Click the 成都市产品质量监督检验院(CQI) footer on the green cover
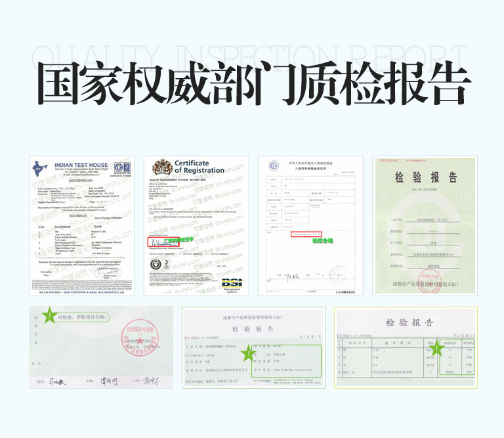This screenshot has height=438, width=504. (x=425, y=284)
